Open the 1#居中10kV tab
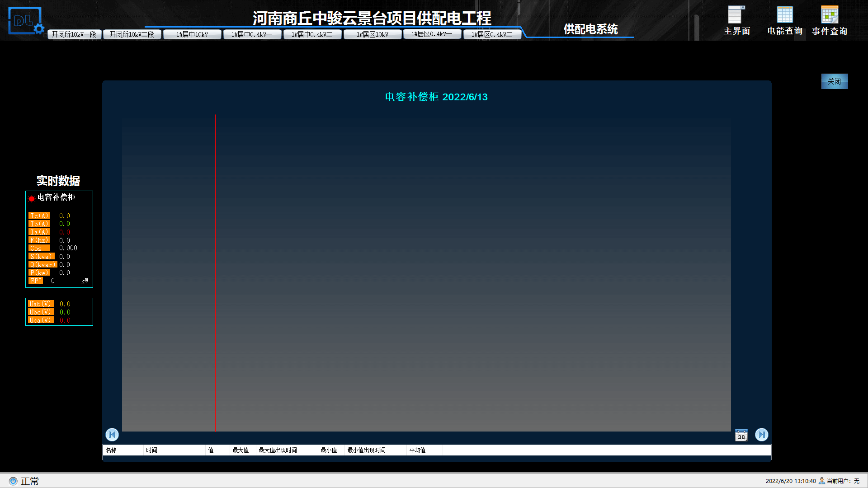Image resolution: width=868 pixels, height=488 pixels. click(192, 34)
